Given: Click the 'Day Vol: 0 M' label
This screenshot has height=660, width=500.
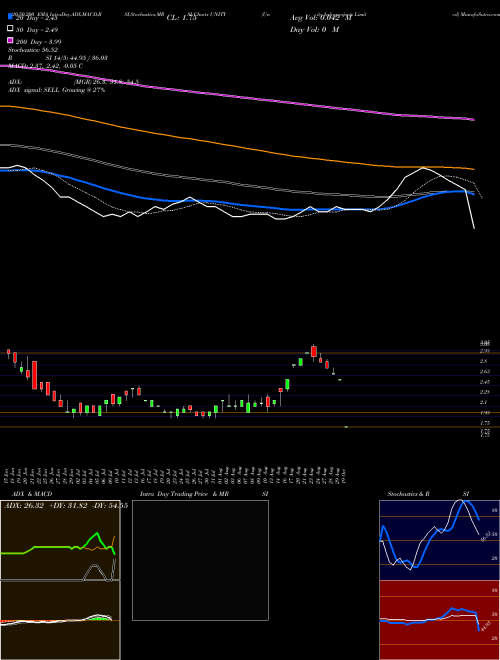Looking at the screenshot, I should (x=314, y=30).
